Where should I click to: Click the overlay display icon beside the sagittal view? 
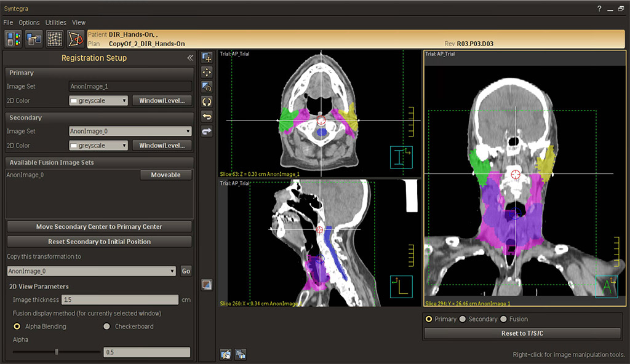tap(207, 285)
